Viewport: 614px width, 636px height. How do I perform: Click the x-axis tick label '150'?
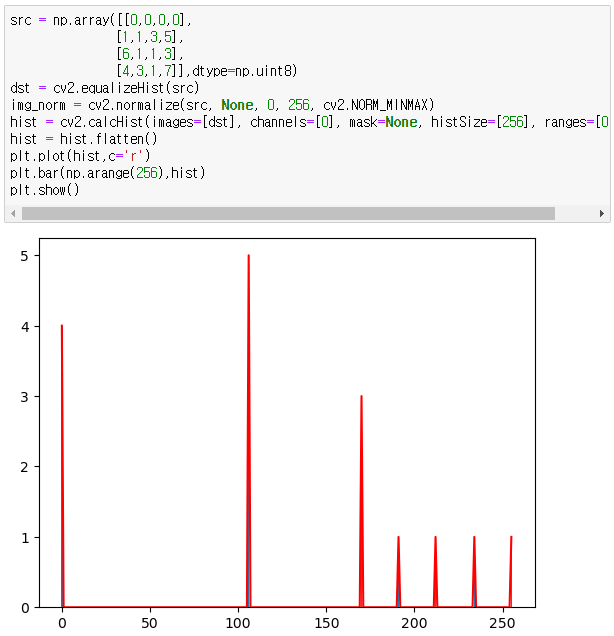pos(326,623)
